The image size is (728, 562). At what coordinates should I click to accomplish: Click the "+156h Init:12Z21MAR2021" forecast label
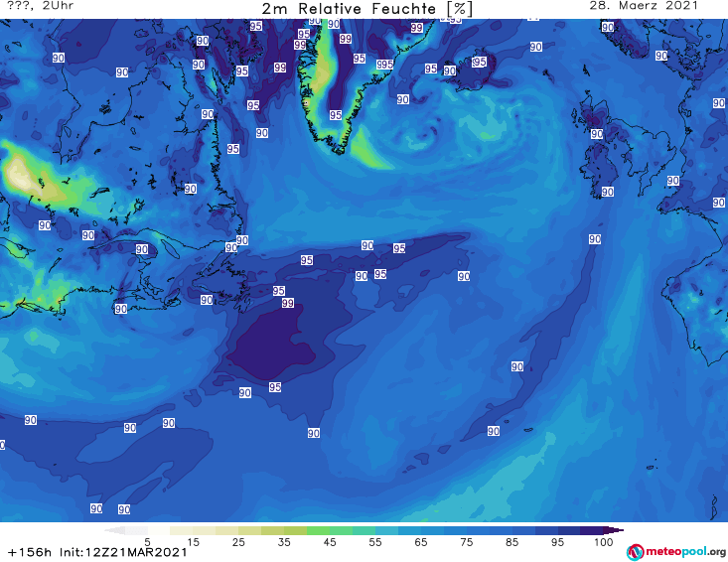tap(97, 552)
